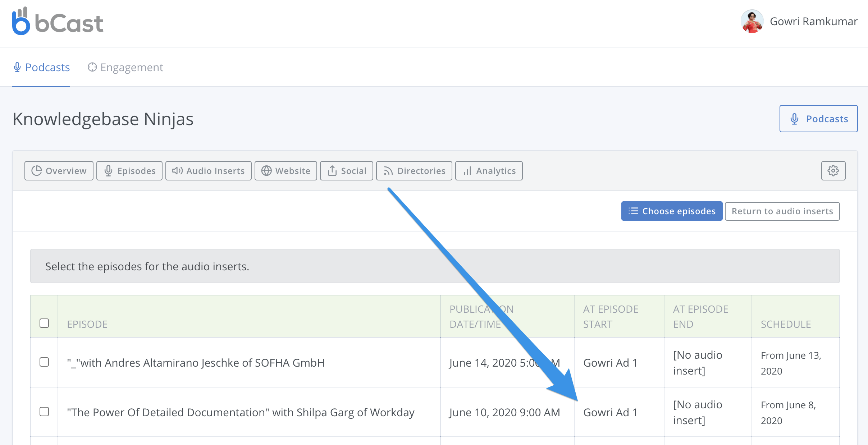This screenshot has width=868, height=445.
Task: Click the outlined Podcasts button at right
Action: click(818, 119)
